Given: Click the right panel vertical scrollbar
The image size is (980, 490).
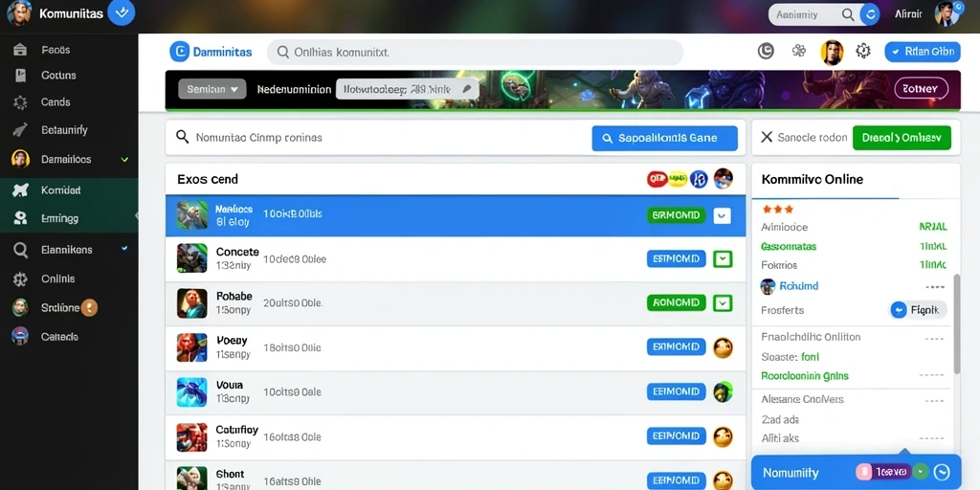Looking at the screenshot, I should pos(956,323).
